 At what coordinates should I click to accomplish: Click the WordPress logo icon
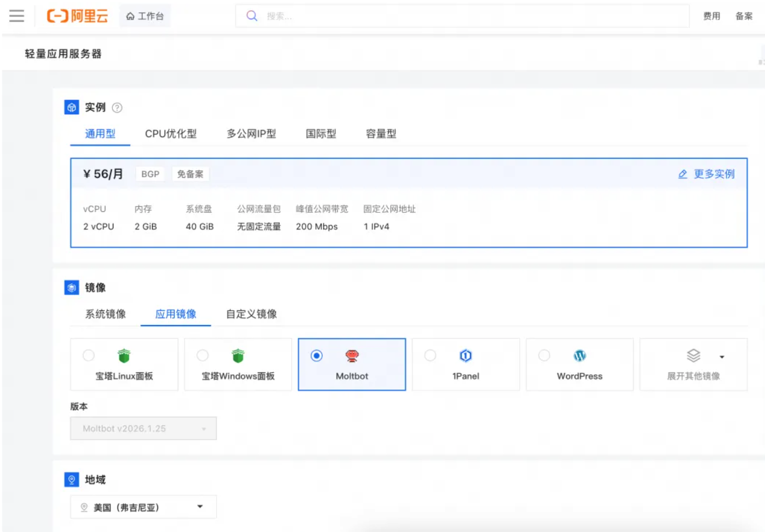pyautogui.click(x=580, y=356)
